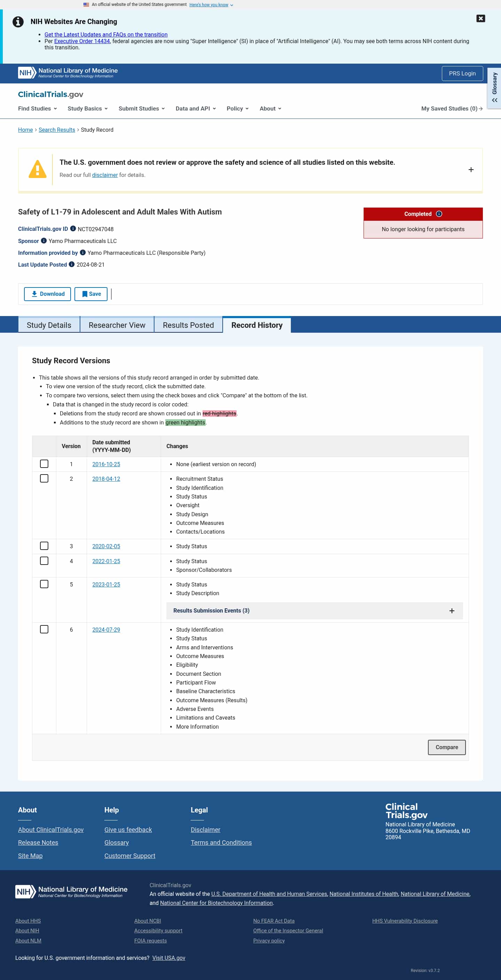Save this study record
501x980 pixels.
91,294
